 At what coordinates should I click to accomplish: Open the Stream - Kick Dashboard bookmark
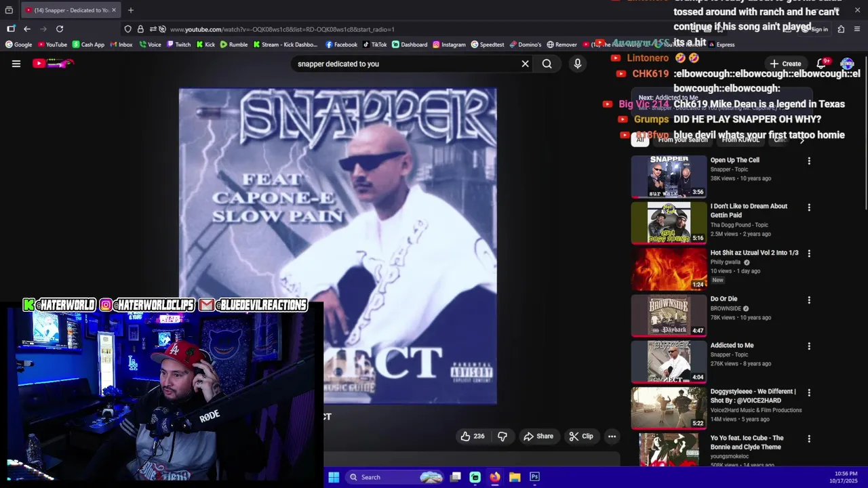click(285, 45)
